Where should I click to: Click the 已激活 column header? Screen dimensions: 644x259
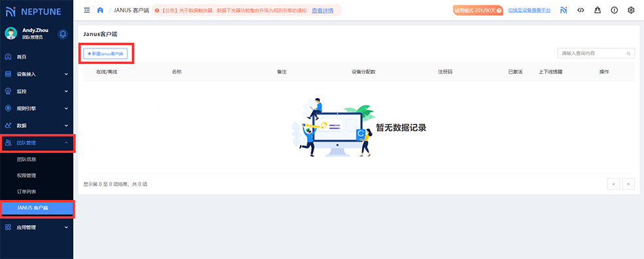coord(515,72)
